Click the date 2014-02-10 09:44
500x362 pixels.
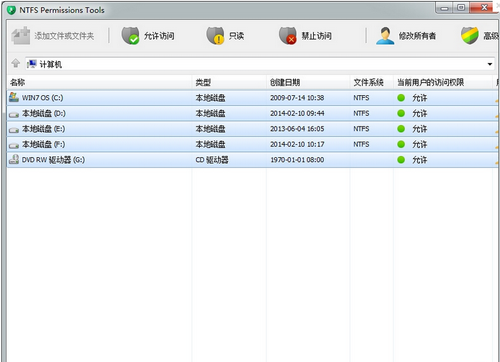pos(297,113)
